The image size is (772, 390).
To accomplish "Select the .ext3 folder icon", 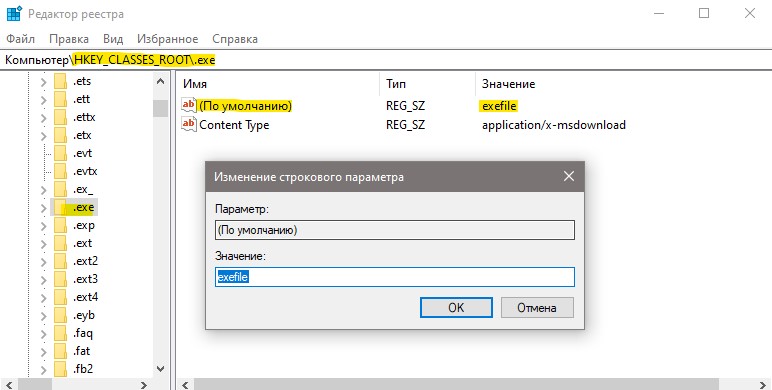I will (x=60, y=279).
